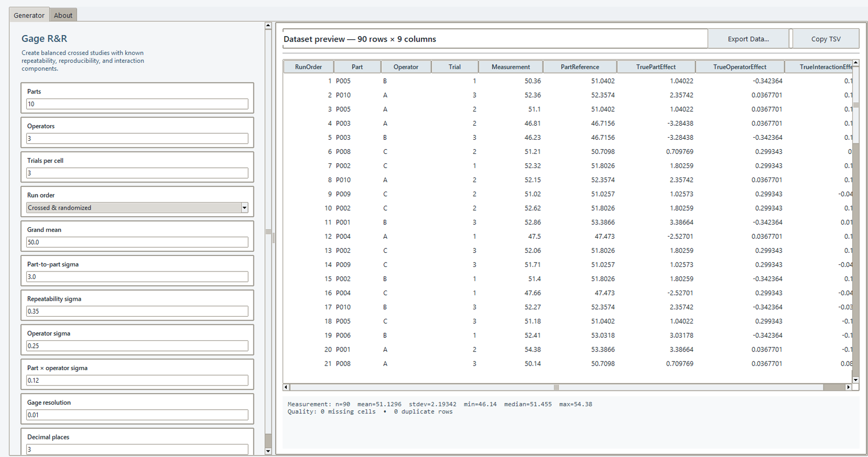Click the table's scroll-up arrow
Screen dimensions: 868x457
pos(856,63)
